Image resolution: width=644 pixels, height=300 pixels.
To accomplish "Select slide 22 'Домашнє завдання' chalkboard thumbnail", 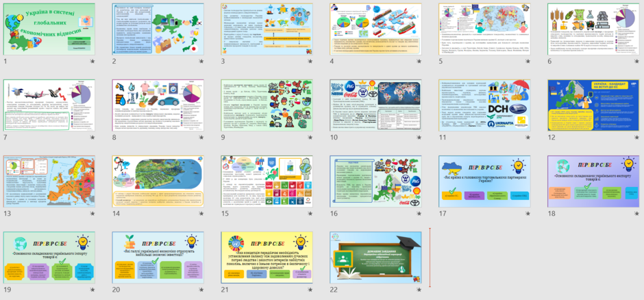I will click(x=376, y=258).
